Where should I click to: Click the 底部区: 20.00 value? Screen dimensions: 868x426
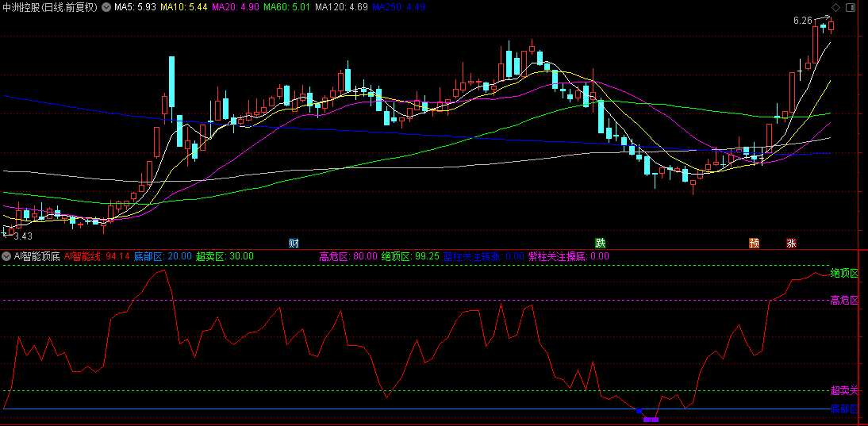point(163,256)
